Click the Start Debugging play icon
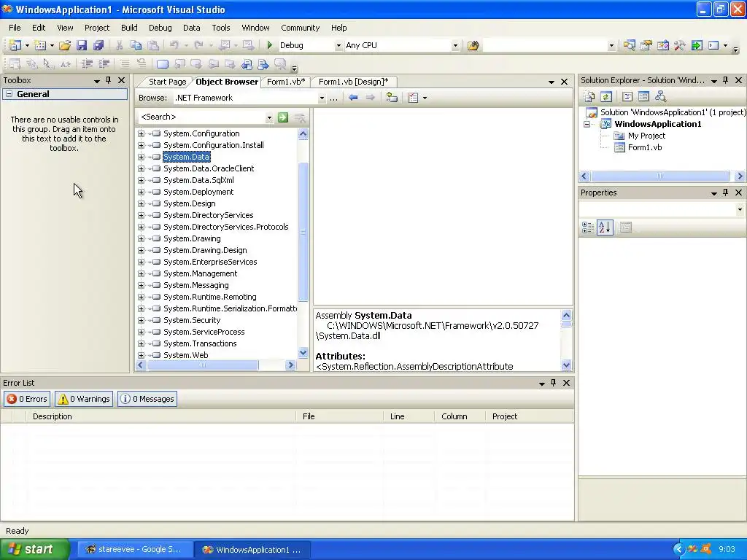Screen dimensions: 747x560 (270, 45)
